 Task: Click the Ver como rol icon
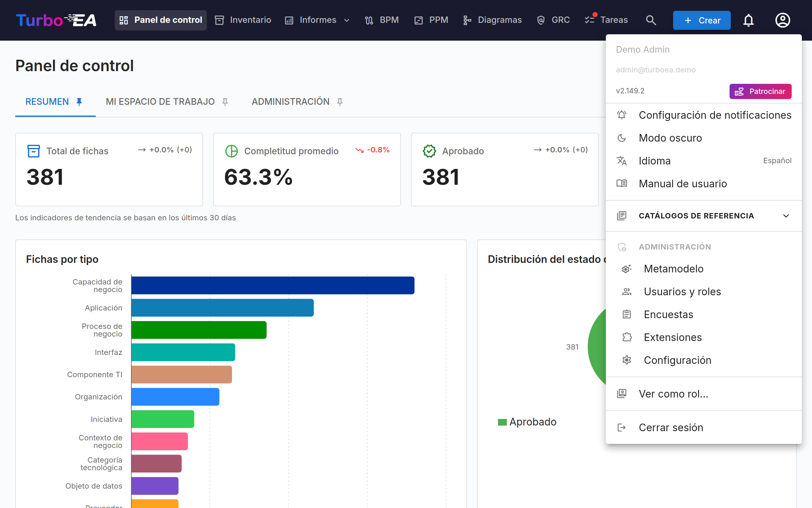click(x=622, y=394)
